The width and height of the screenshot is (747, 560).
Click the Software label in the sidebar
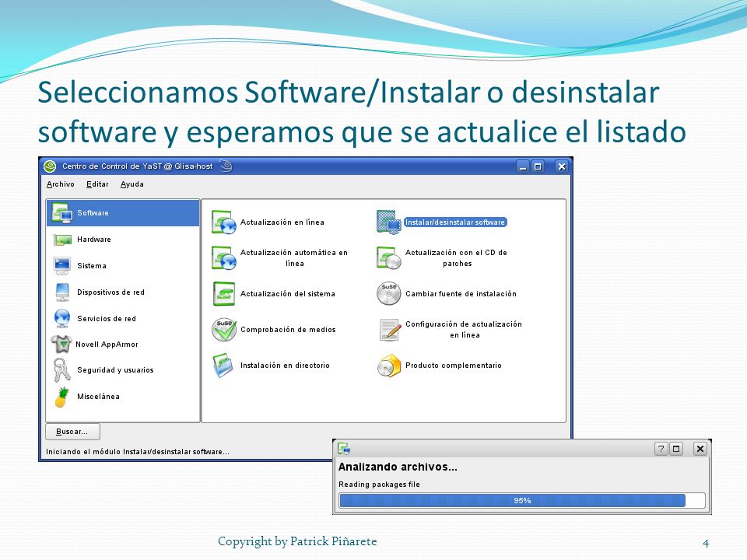click(x=93, y=213)
